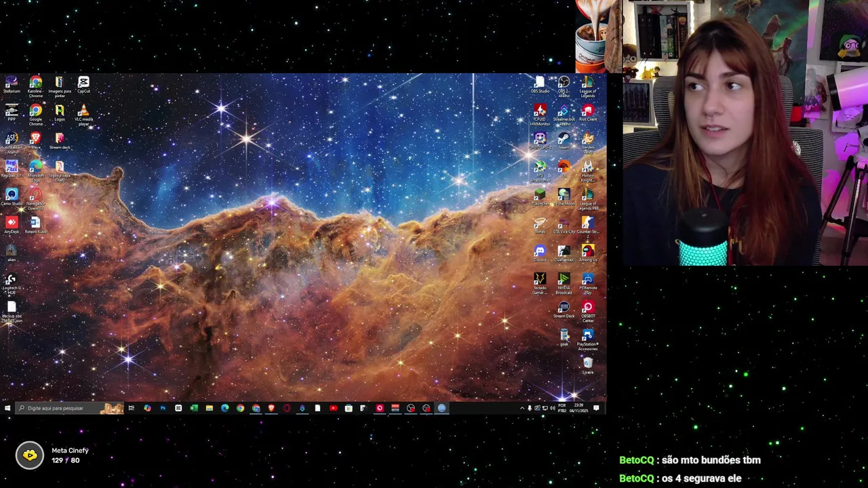868x488 pixels.
Task: Open the taskbar volume control
Action: tap(552, 408)
